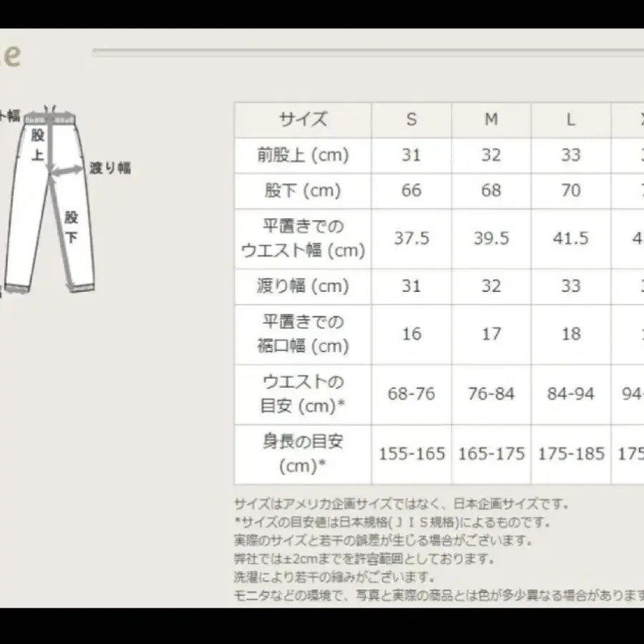Screen dimensions: 644x644
Task: Click hem width value 18
Action: (x=571, y=334)
